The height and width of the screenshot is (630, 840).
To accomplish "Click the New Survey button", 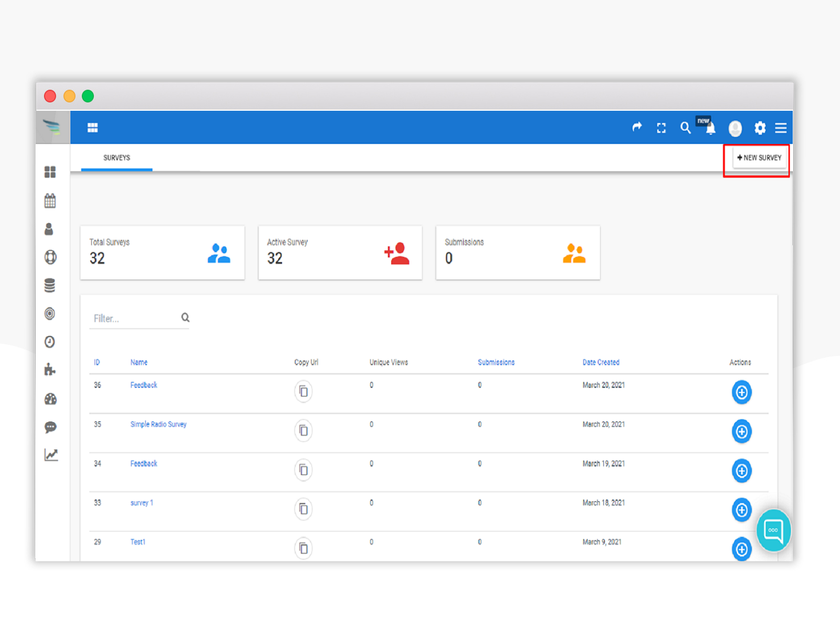I will [759, 157].
